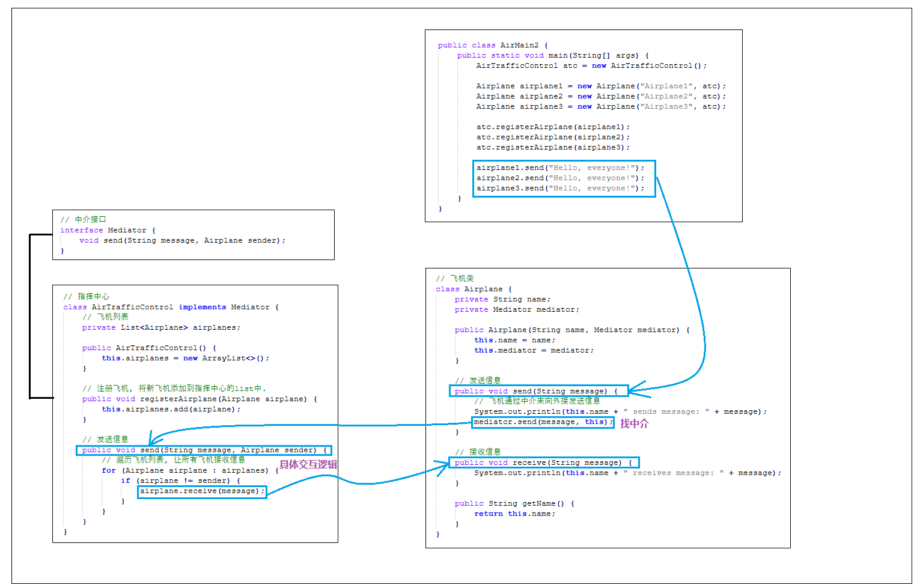The height and width of the screenshot is (588, 917).
Task: Click the "this.name = name;" line
Action: (514, 340)
